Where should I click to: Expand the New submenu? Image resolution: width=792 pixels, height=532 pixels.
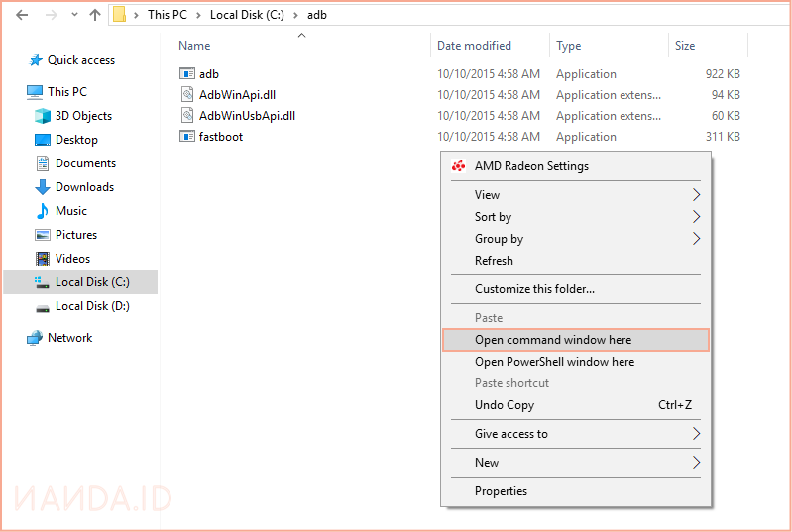coord(696,463)
